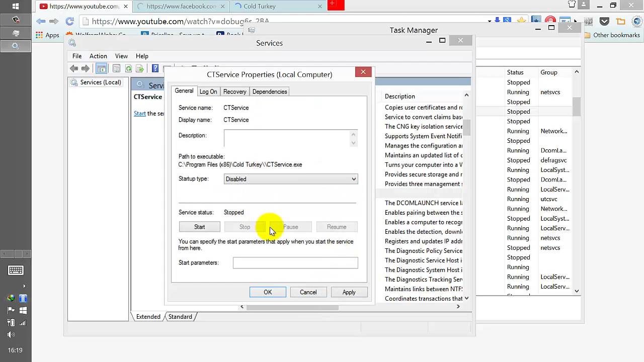644x362 pixels.
Task: Click the Description text box
Action: (291, 138)
